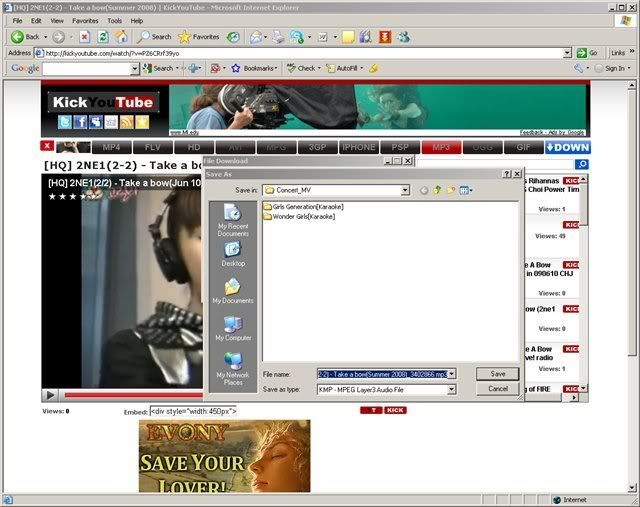Click the Save button

tap(498, 374)
